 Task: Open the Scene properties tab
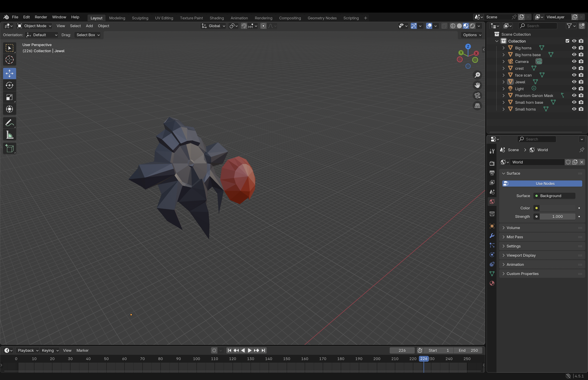pyautogui.click(x=492, y=192)
